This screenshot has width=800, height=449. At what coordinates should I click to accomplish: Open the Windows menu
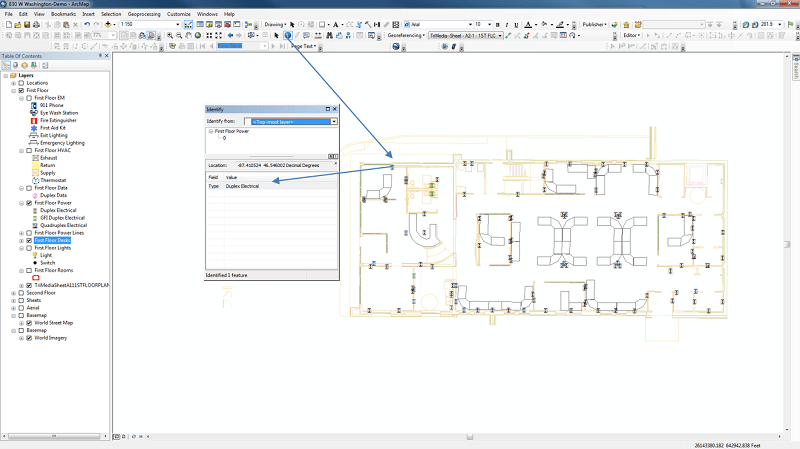(x=207, y=14)
